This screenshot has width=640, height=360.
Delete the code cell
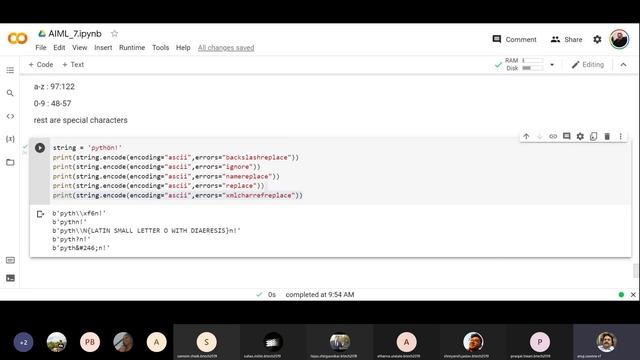pos(607,136)
